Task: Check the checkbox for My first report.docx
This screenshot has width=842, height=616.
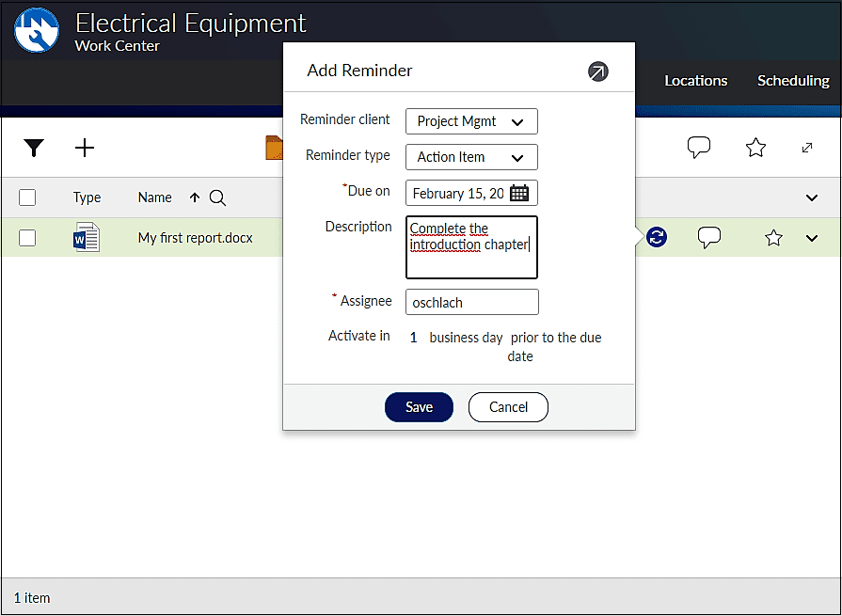Action: (27, 237)
